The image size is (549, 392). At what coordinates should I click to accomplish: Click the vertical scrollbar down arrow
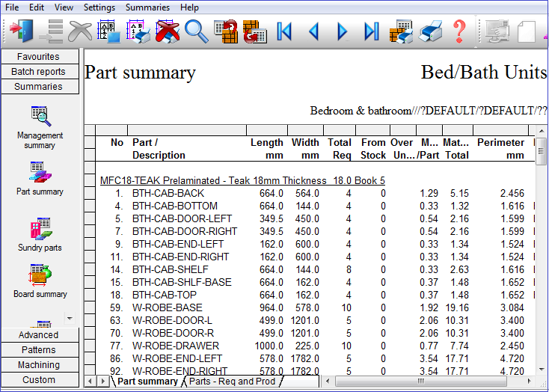click(x=542, y=370)
